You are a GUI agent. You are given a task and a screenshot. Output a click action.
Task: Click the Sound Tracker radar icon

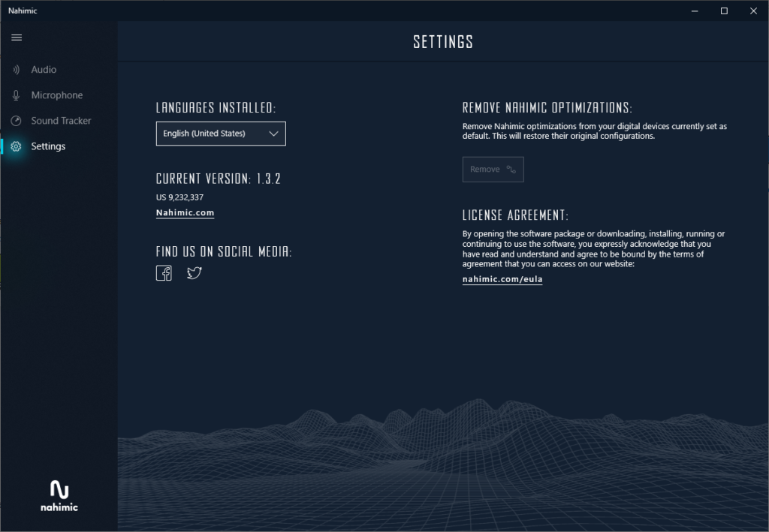(x=16, y=121)
